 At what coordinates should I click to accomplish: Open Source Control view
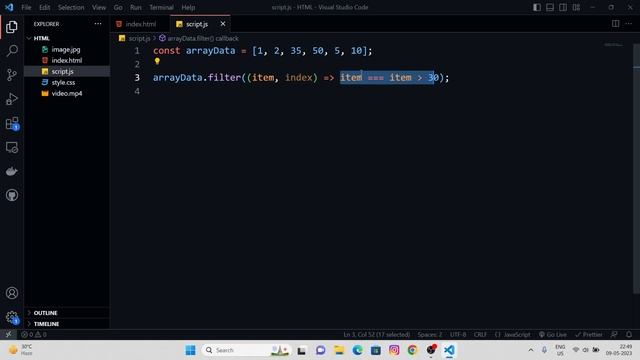[12, 75]
